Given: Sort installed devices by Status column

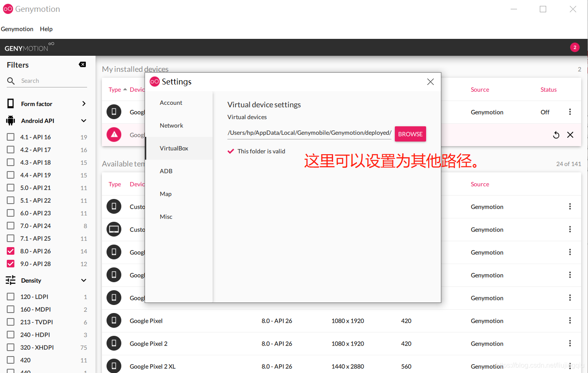Looking at the screenshot, I should [548, 90].
